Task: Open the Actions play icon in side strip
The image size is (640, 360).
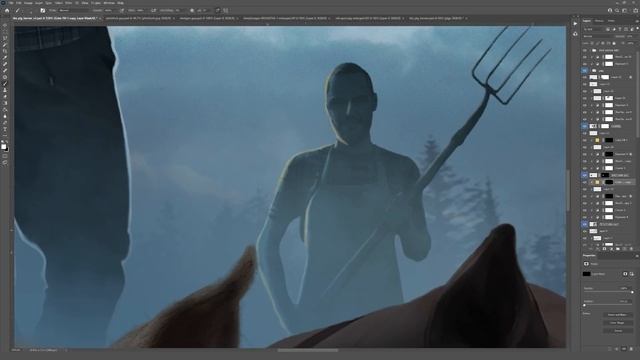Action: (575, 24)
